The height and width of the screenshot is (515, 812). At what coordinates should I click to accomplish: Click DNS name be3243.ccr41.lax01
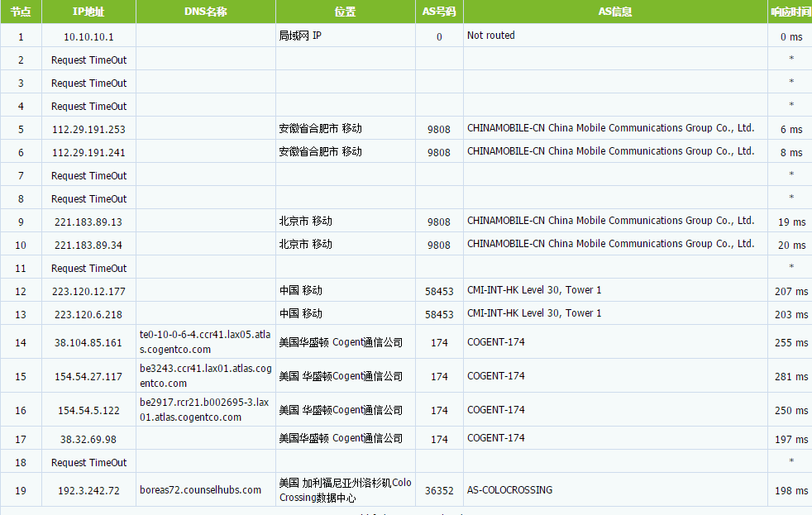[206, 376]
